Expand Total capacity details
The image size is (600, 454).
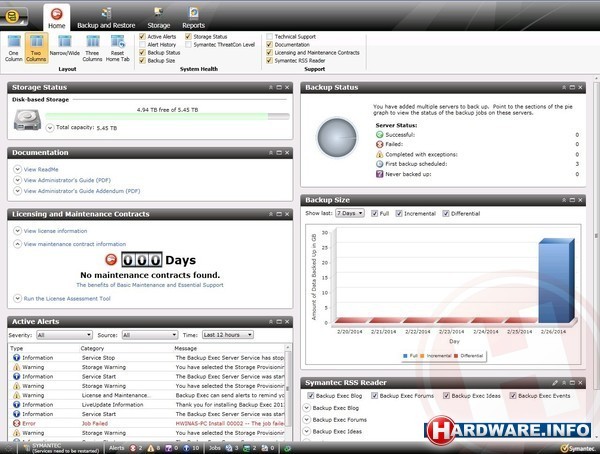point(50,127)
